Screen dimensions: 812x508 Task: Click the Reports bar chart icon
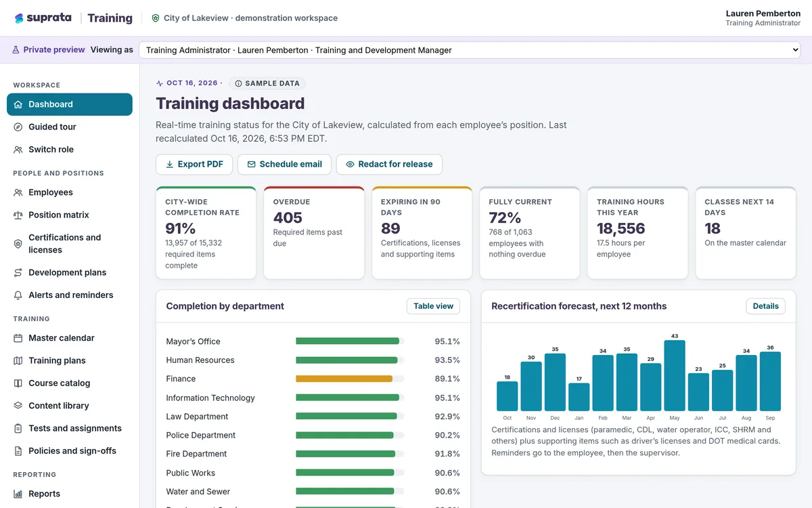18,494
